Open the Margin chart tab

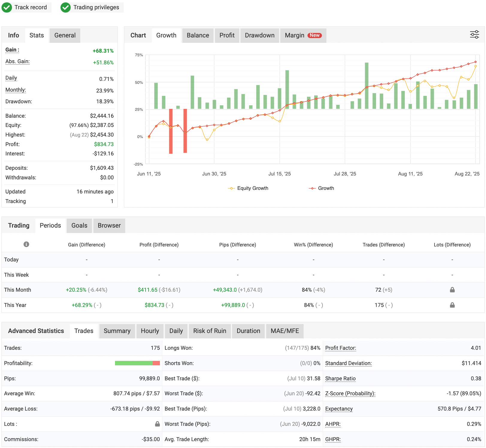coord(303,35)
